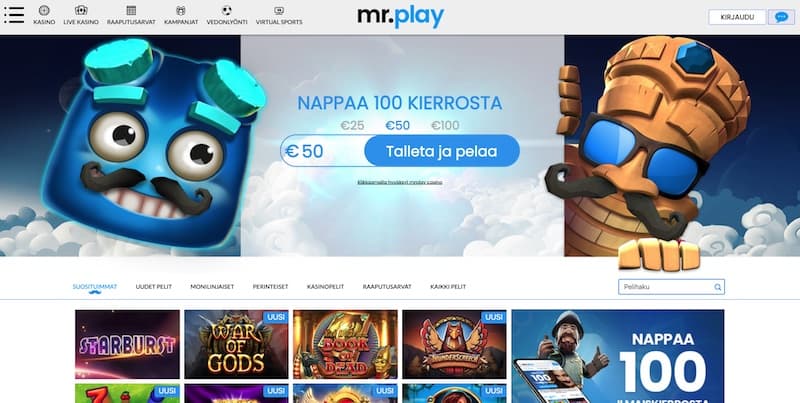Choose the €100 deposit option
Screen dimensions: 800x403
(x=445, y=125)
